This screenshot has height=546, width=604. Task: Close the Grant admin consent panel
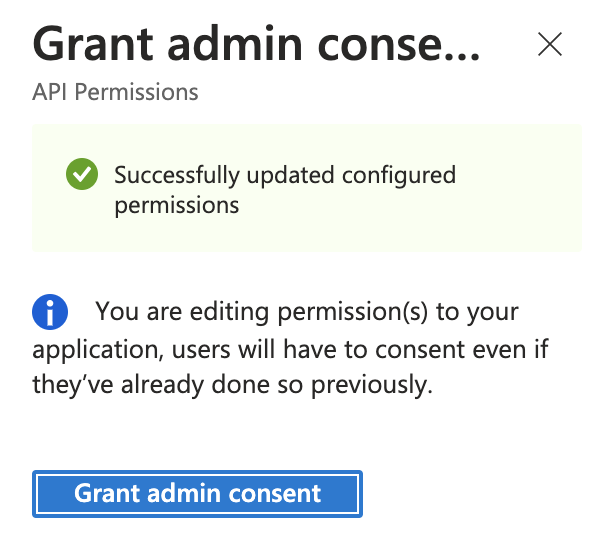550,44
